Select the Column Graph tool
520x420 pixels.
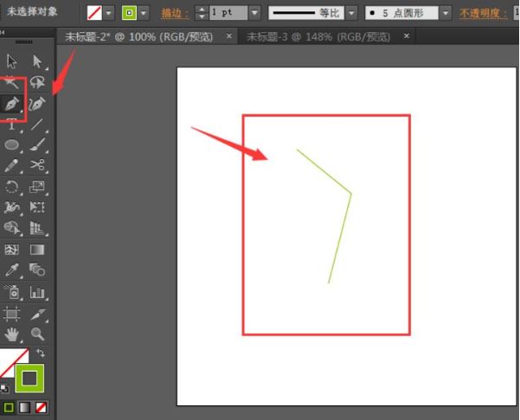[37, 292]
